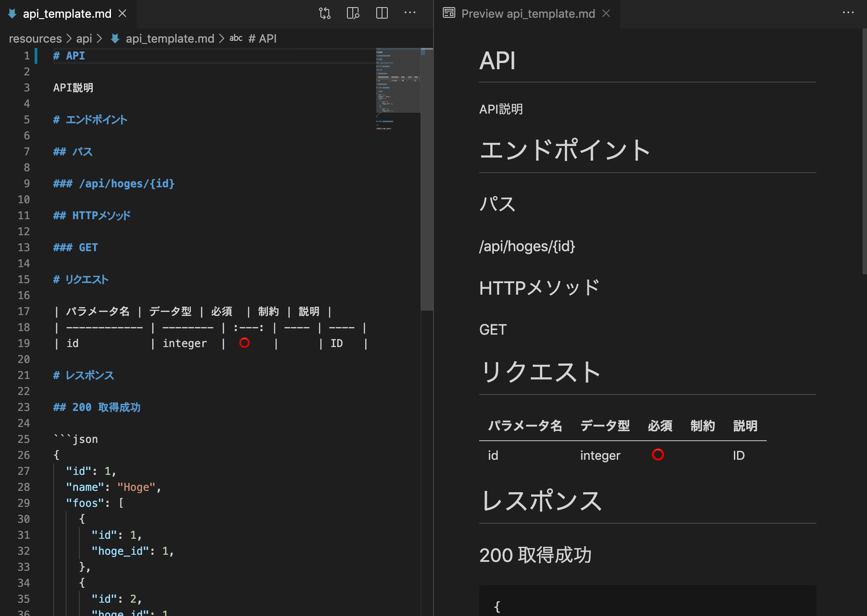Image resolution: width=867 pixels, height=616 pixels.
Task: Click 'パス' heading in preview
Action: [x=497, y=204]
